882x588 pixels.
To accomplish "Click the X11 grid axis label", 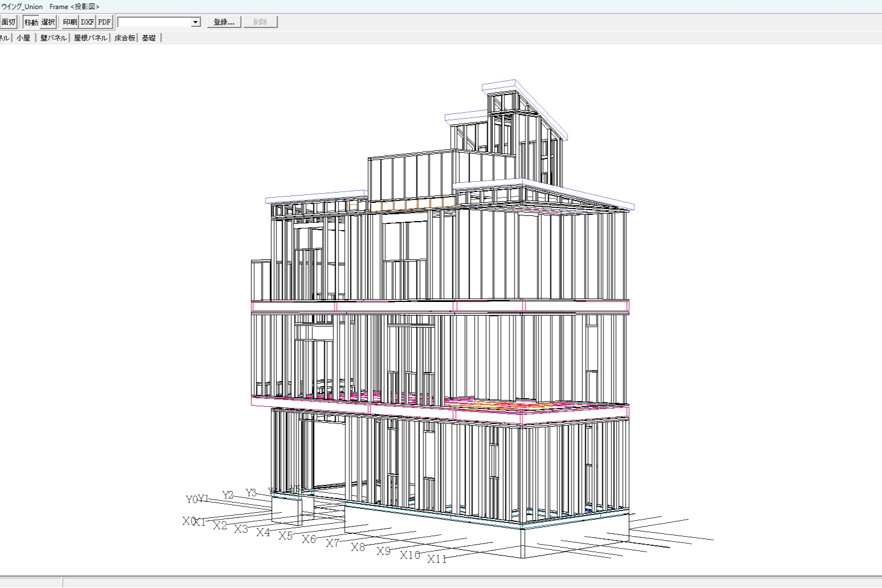I will point(437,560).
